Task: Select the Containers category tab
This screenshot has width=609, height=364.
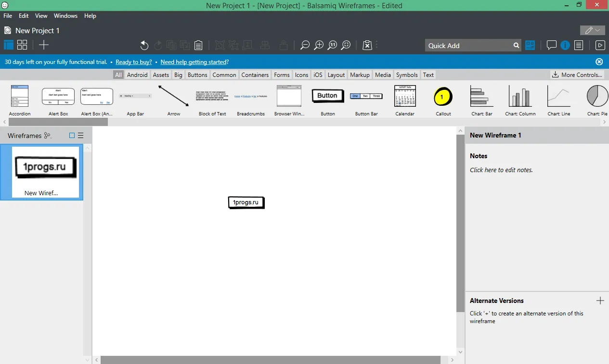Action: coord(255,75)
